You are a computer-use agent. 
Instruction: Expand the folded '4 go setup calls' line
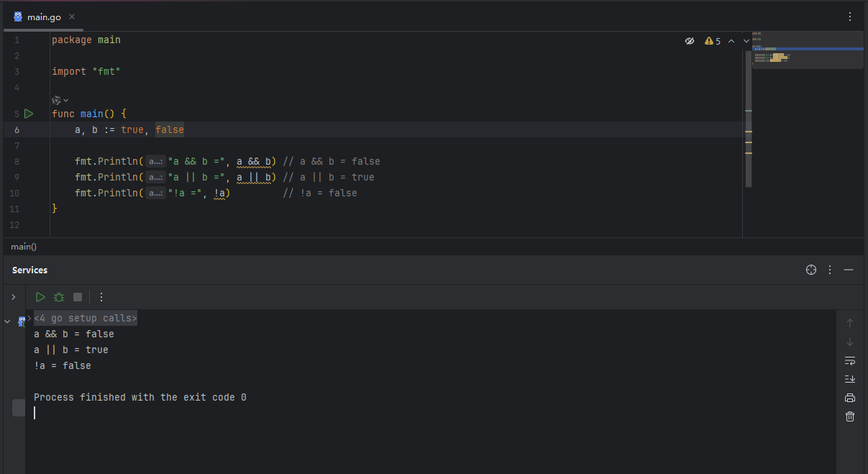tap(85, 318)
